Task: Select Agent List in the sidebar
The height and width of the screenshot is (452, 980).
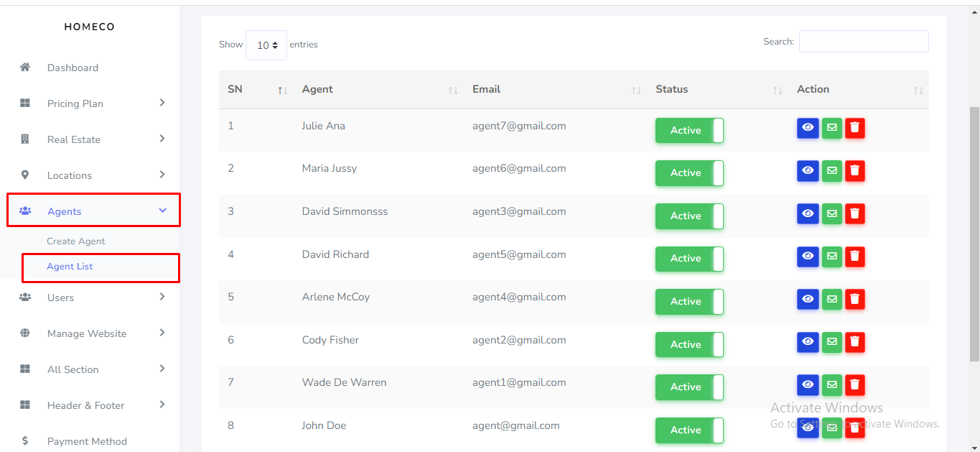Action: [70, 267]
